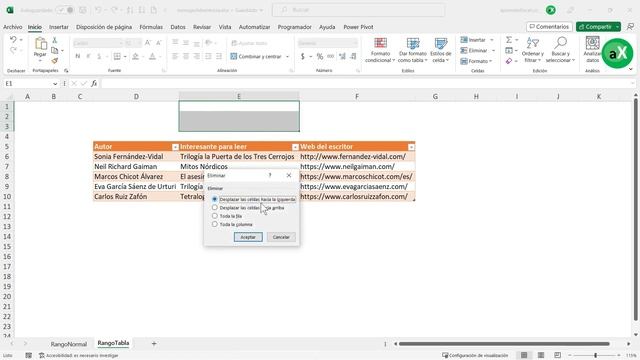The height and width of the screenshot is (360, 640).
Task: Click the insert function fx icon
Action: click(x=94, y=83)
